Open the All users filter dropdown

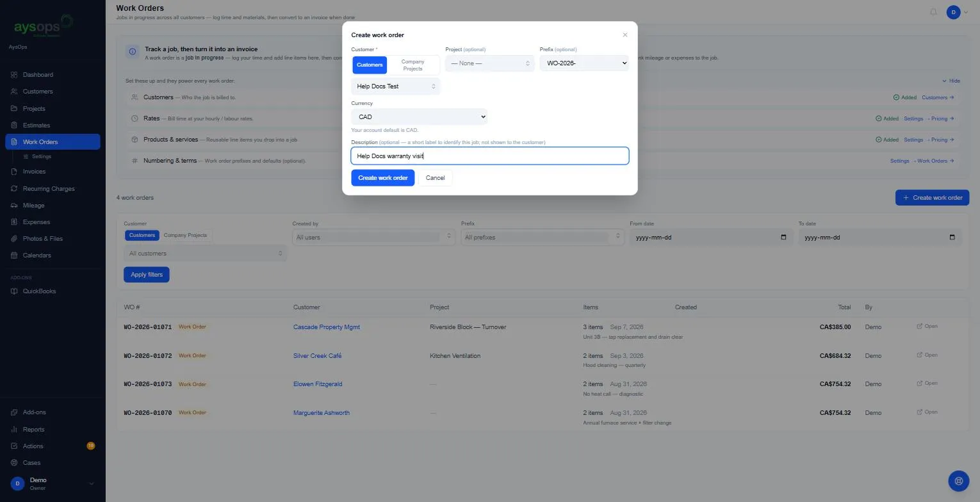click(373, 238)
